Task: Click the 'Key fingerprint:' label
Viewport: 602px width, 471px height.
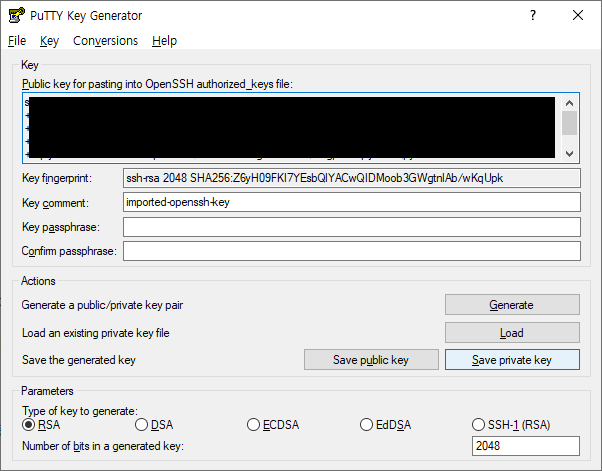Action: click(57, 178)
